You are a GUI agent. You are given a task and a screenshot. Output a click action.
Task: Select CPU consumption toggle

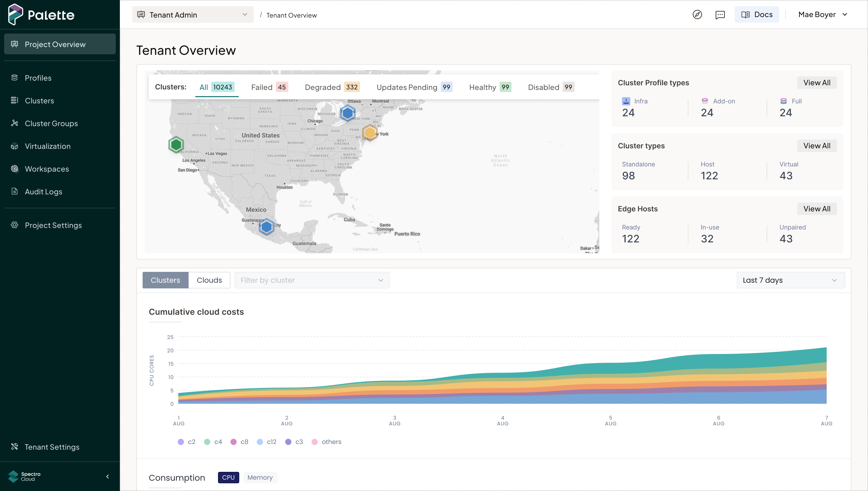tap(228, 477)
